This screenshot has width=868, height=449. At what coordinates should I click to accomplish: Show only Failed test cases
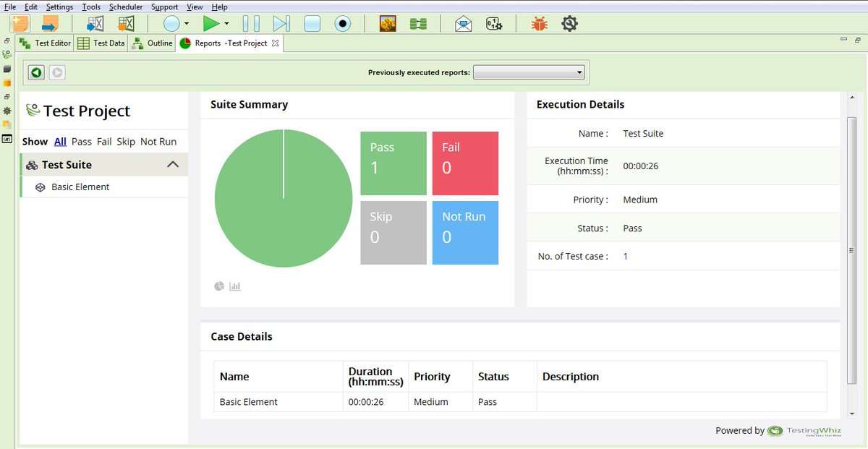[x=103, y=141]
